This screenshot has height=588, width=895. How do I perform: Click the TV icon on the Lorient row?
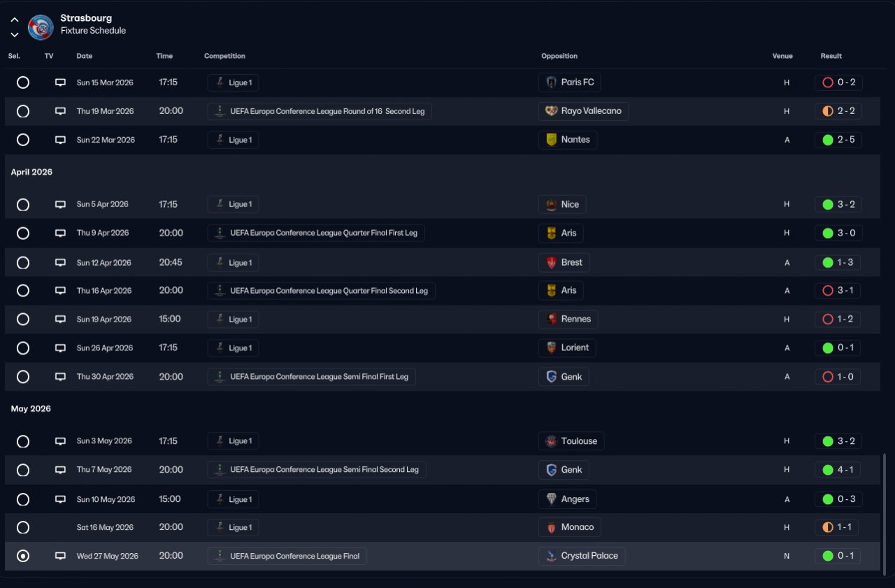61,348
